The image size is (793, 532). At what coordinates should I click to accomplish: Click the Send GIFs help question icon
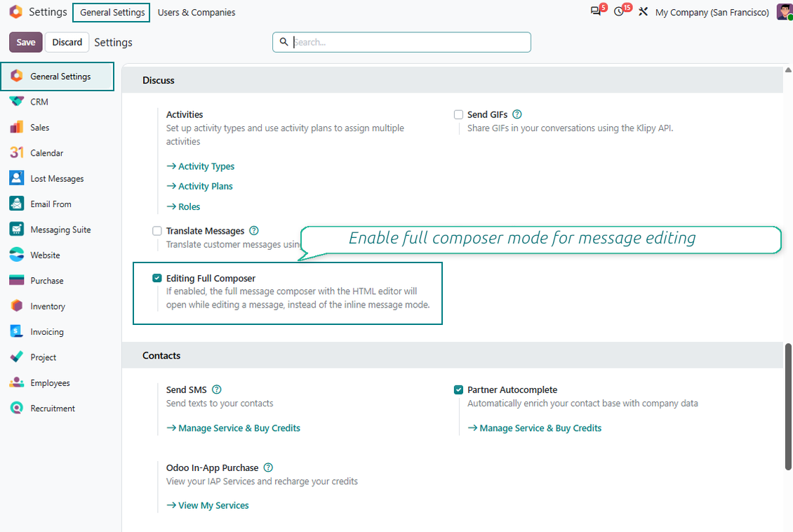[x=517, y=114]
